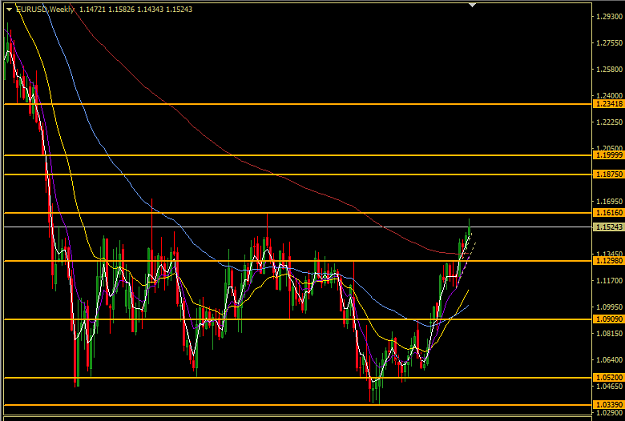Click the chart shift triangle marker at top
The width and height of the screenshot is (625, 421).
472,5
